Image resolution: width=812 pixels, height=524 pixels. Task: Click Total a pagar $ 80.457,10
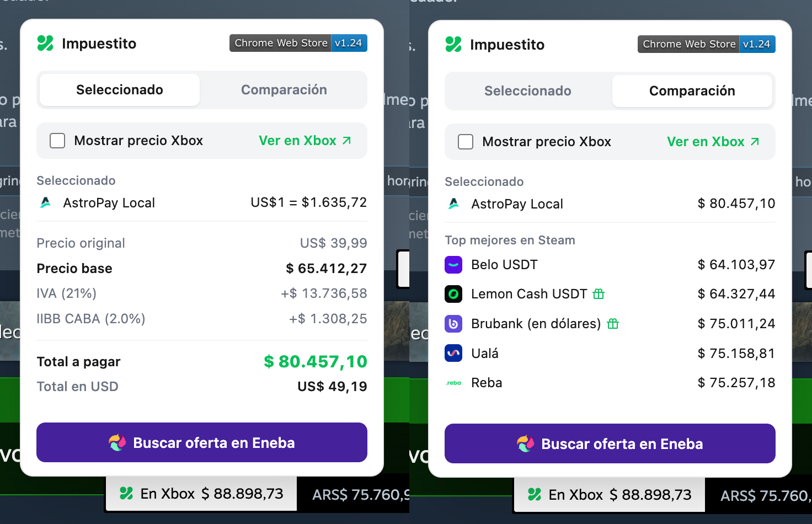pyautogui.click(x=316, y=361)
